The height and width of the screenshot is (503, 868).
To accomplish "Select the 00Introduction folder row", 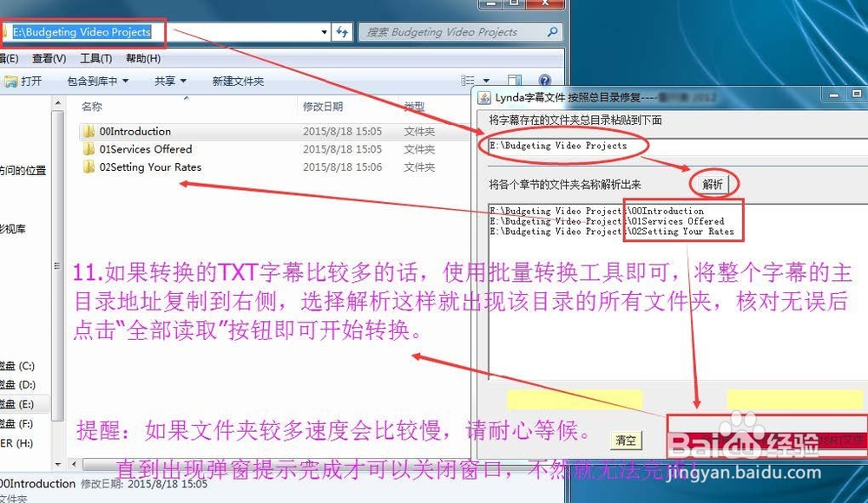I will tap(274, 132).
